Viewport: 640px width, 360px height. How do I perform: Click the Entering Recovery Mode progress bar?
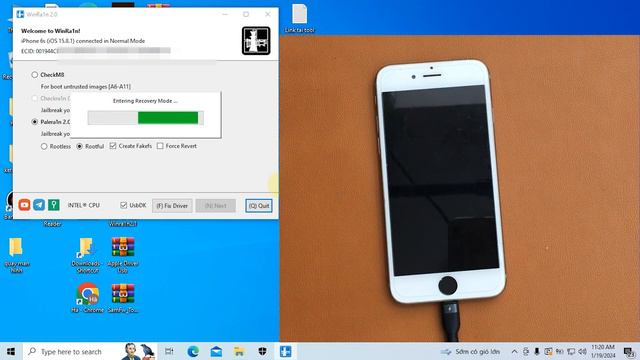click(146, 118)
